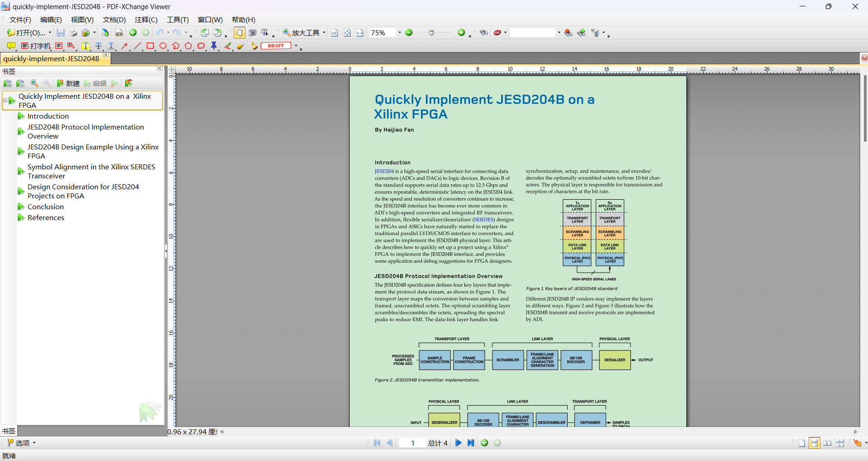Open the 注释(C) menu
The height and width of the screenshot is (461, 868).
click(146, 20)
